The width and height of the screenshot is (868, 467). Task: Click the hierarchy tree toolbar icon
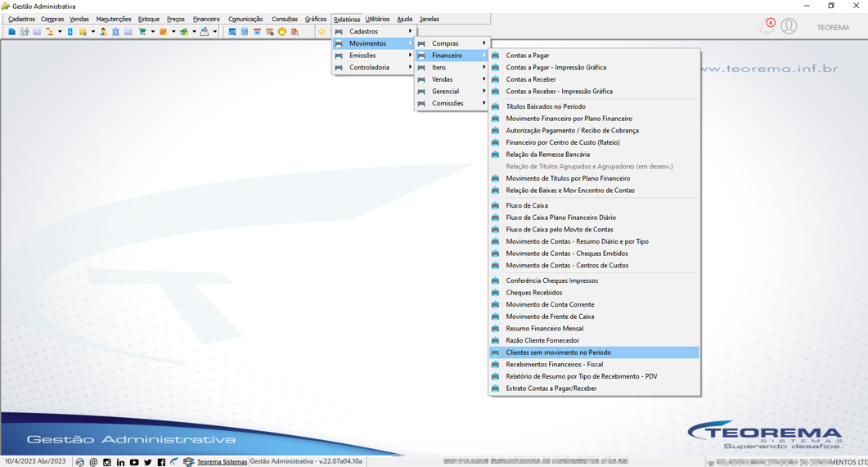point(49,32)
